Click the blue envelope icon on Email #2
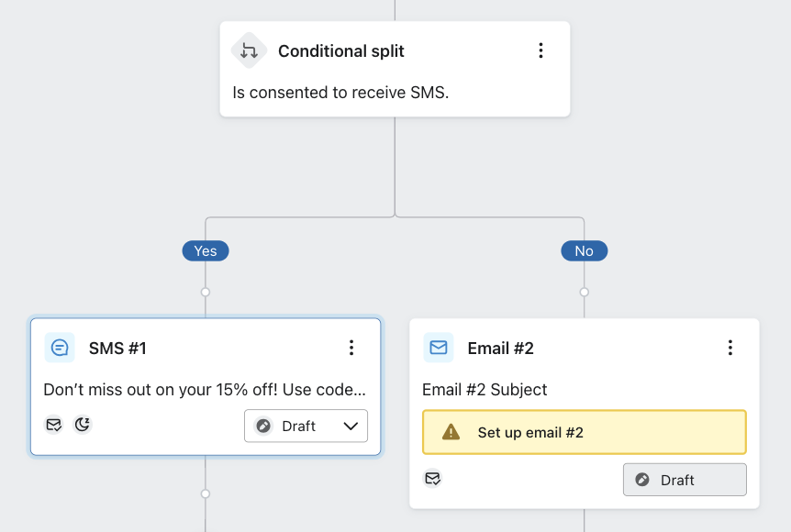 pyautogui.click(x=439, y=348)
